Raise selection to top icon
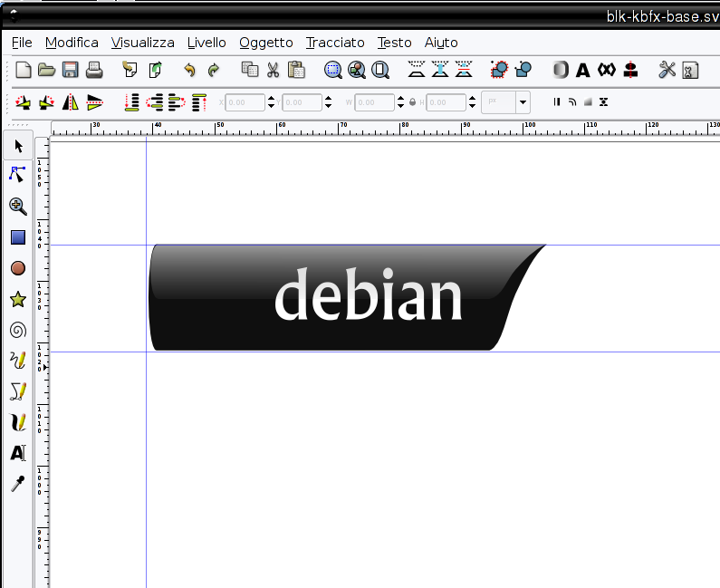The width and height of the screenshot is (720, 588). point(199,102)
